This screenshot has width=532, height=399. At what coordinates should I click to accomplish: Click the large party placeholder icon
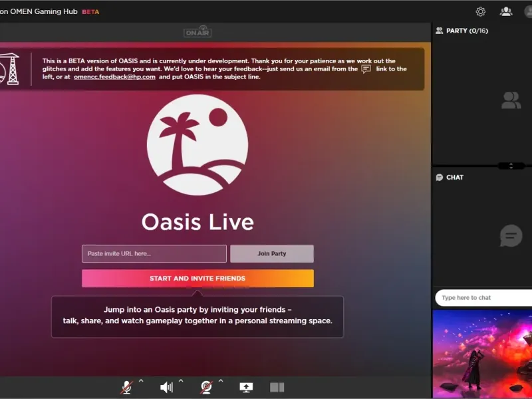[x=511, y=100]
